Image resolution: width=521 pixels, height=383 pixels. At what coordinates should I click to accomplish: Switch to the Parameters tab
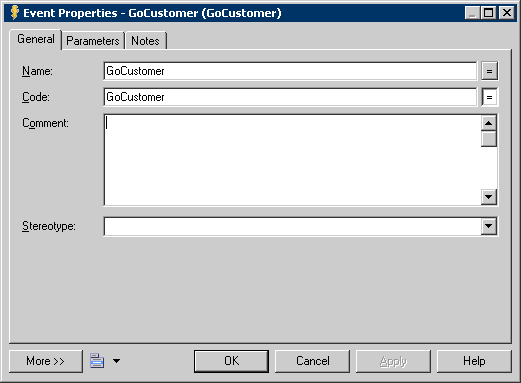coord(93,41)
